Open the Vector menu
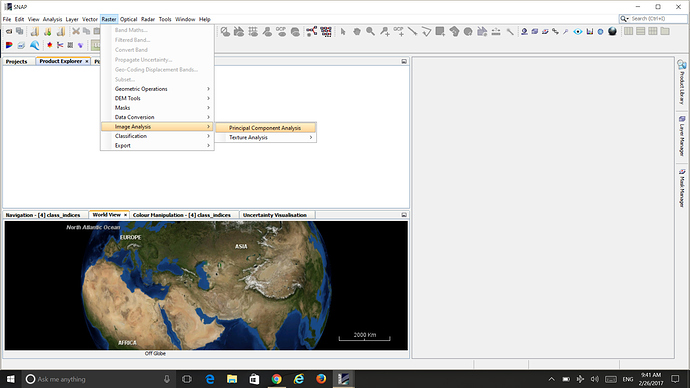 click(90, 19)
